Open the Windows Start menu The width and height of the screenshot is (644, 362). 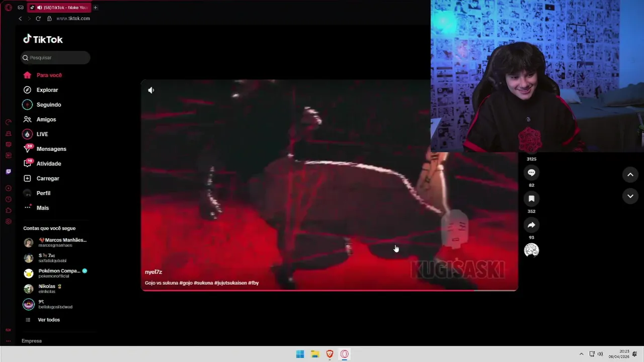click(300, 354)
